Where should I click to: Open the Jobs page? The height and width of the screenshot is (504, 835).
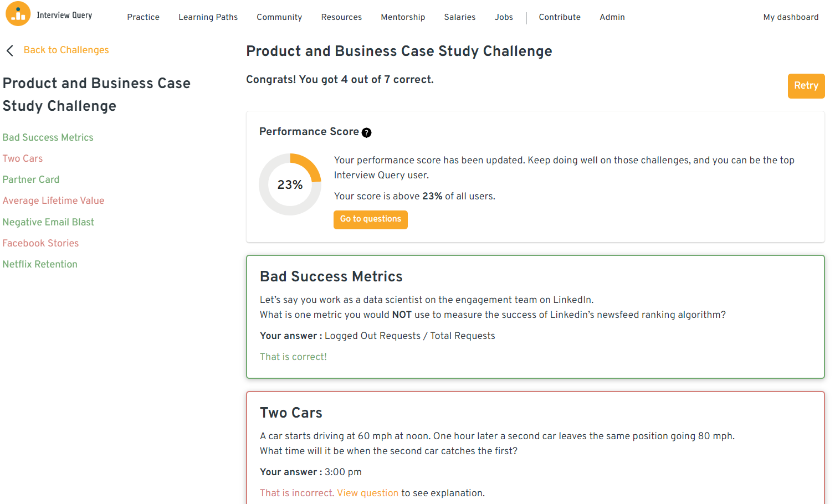(503, 17)
